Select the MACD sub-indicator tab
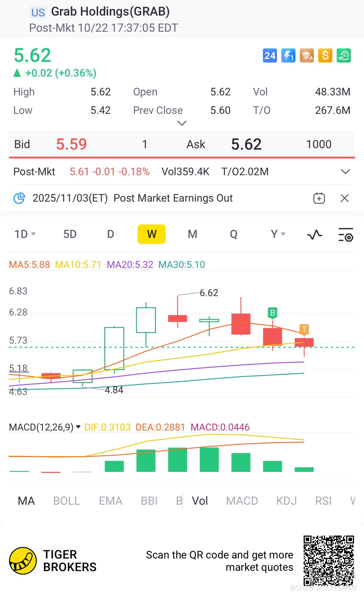The image size is (364, 596). click(x=242, y=501)
